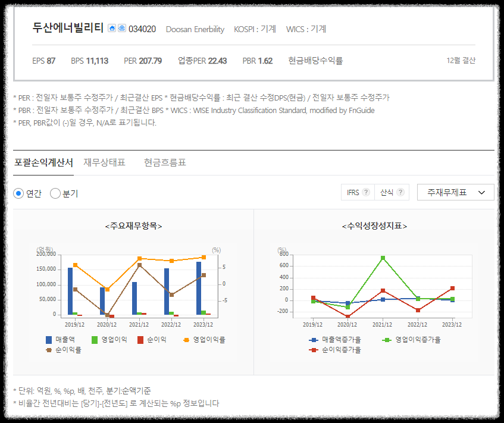Open the 산식 formula button
Viewport: 504px width, 423px height.
[x=392, y=192]
